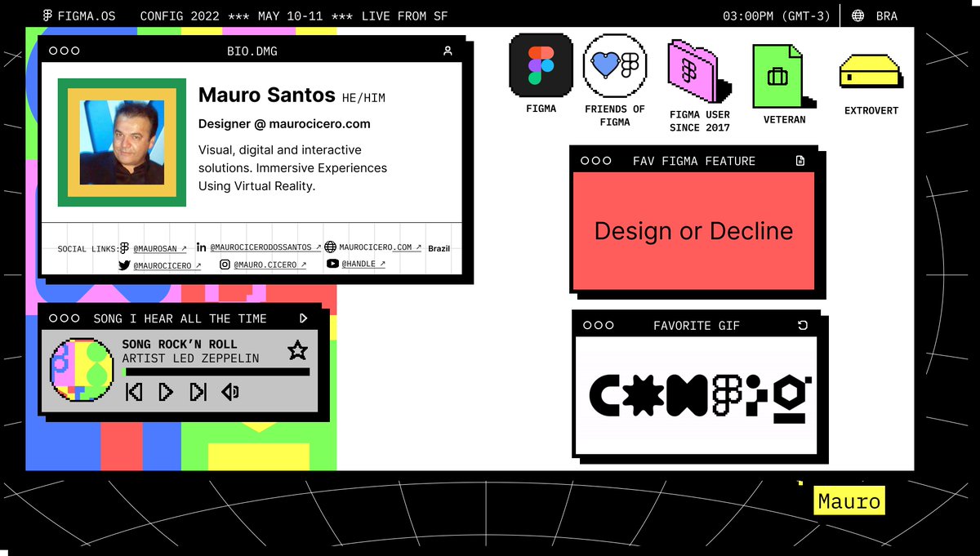Click the Twitter bird icon

pyautogui.click(x=124, y=265)
